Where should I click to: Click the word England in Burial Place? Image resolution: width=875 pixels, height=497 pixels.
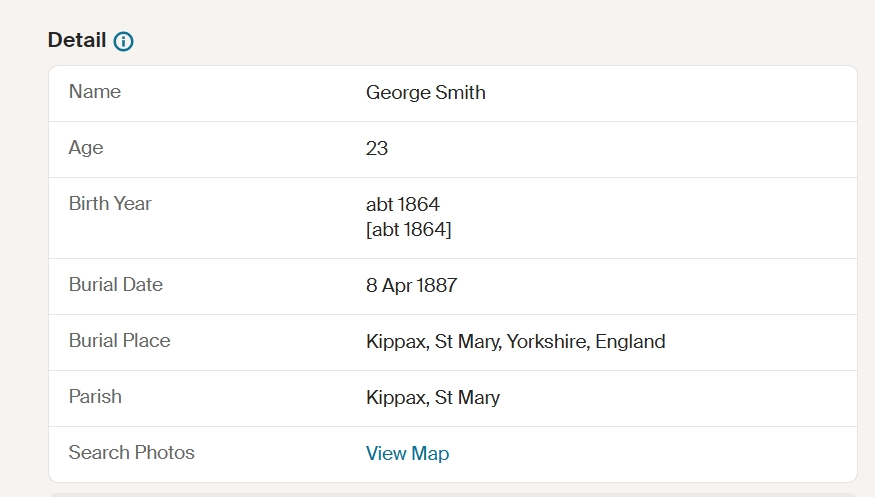(x=630, y=341)
